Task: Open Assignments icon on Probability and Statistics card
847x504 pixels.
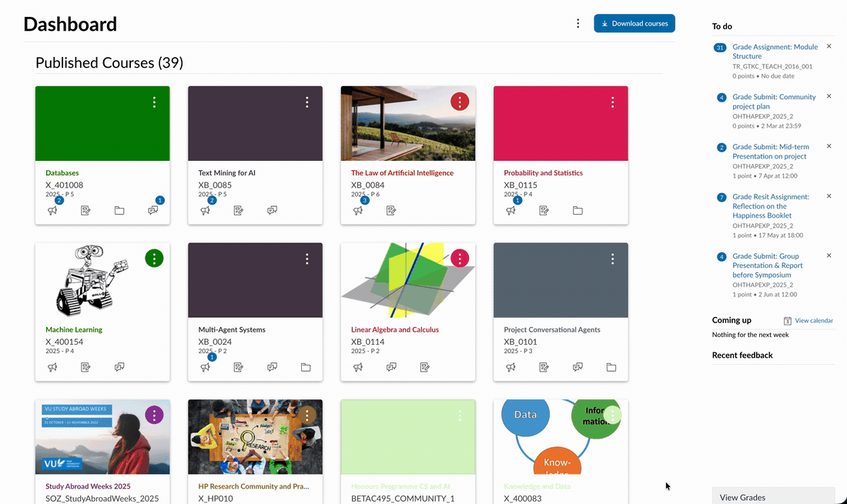Action: pyautogui.click(x=544, y=211)
